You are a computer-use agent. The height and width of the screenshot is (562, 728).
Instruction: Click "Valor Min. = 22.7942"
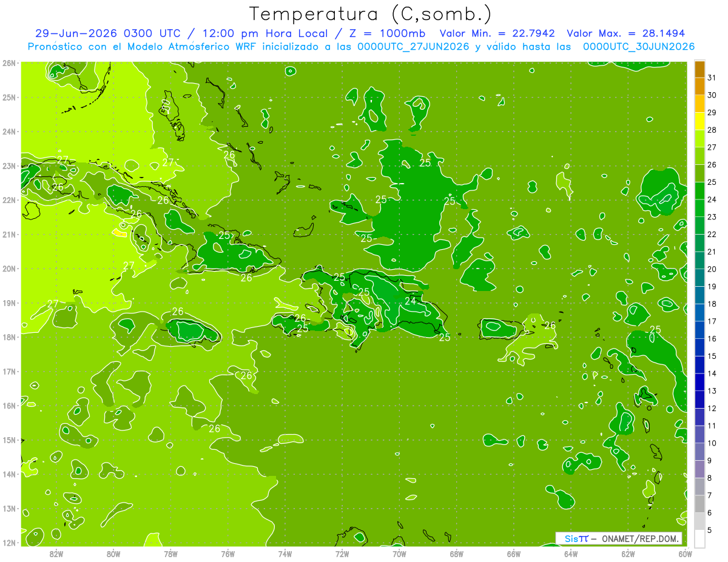[x=497, y=33]
